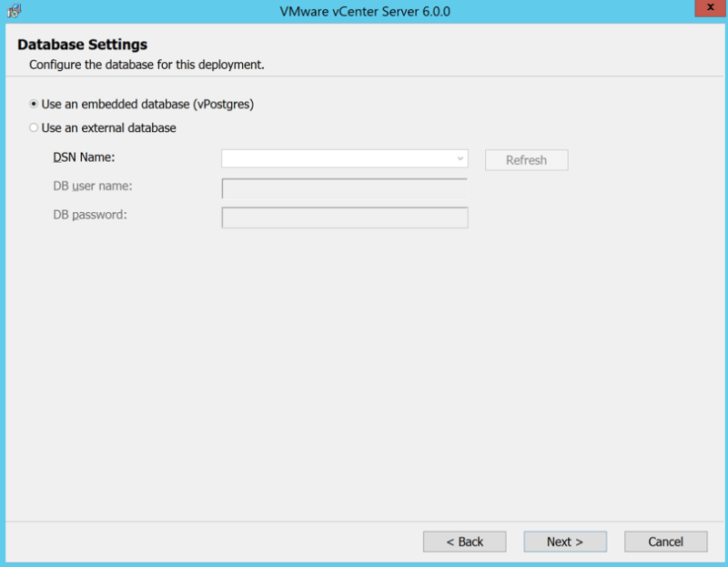Screen dimensions: 728x567
Task: Proceed by clicking the Next button
Action: [x=565, y=542]
